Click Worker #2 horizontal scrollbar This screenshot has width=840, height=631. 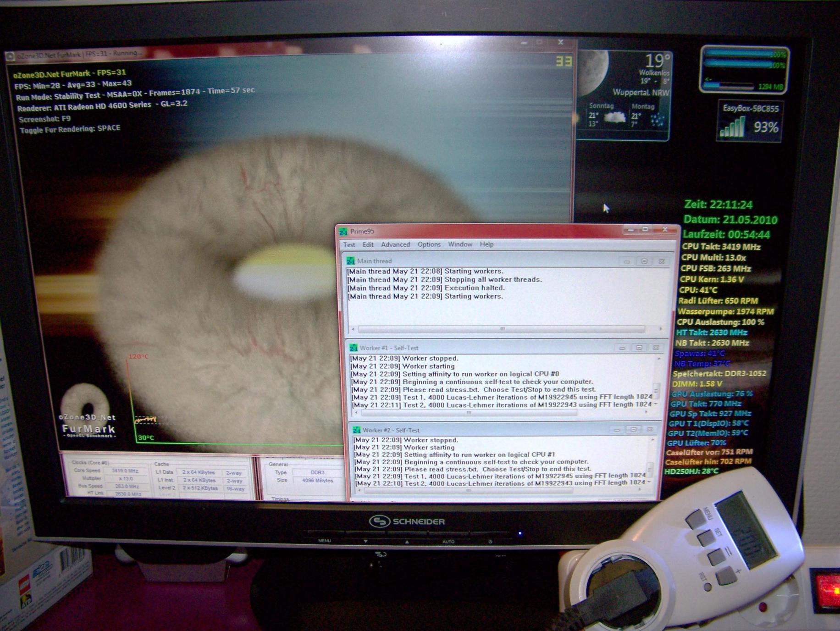coord(500,490)
